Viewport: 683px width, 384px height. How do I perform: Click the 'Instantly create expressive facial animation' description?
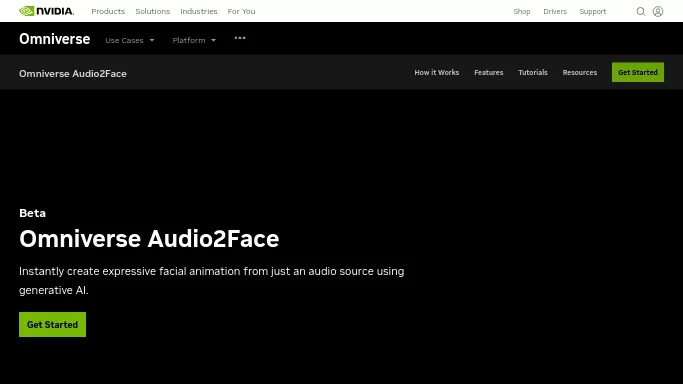tap(212, 281)
